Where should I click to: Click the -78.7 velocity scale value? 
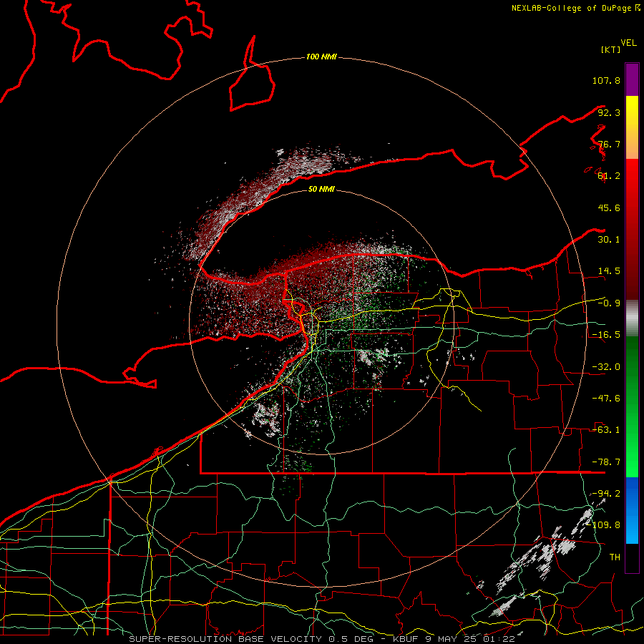coord(606,462)
